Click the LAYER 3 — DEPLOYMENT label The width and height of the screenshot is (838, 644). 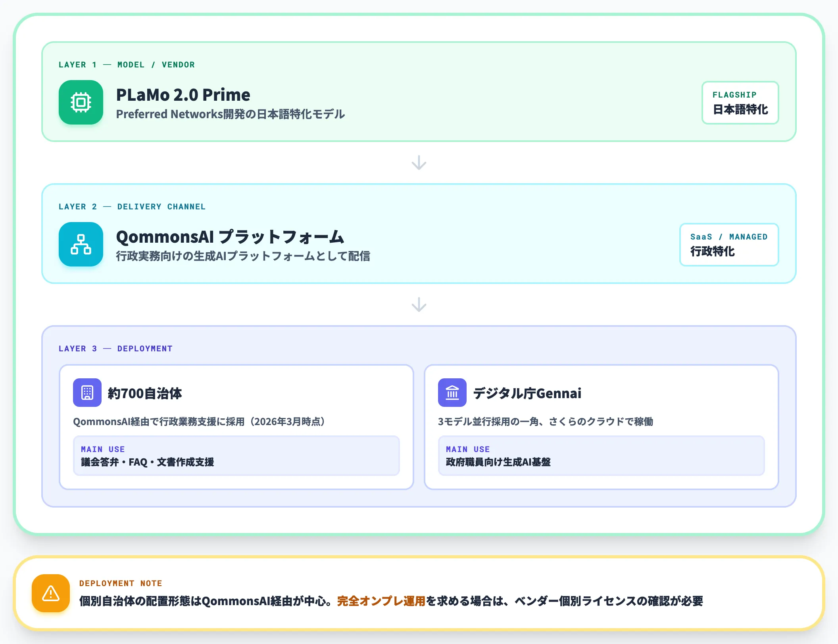(115, 349)
